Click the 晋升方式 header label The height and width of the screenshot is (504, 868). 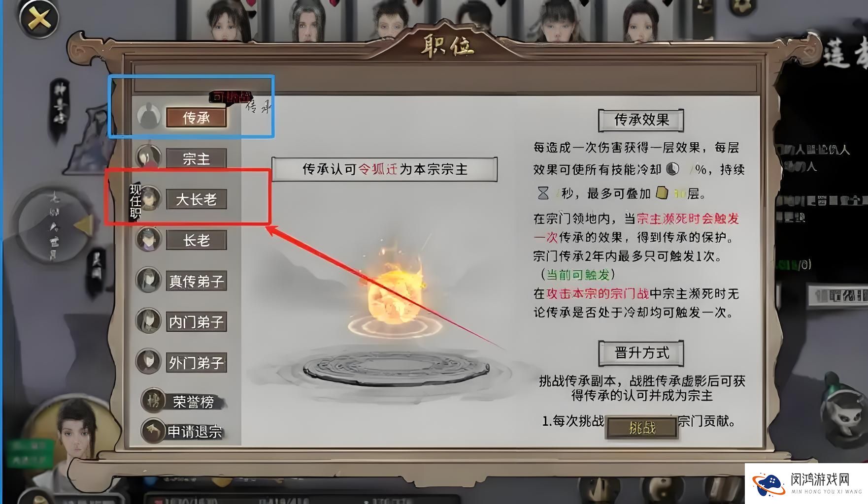[x=641, y=353]
